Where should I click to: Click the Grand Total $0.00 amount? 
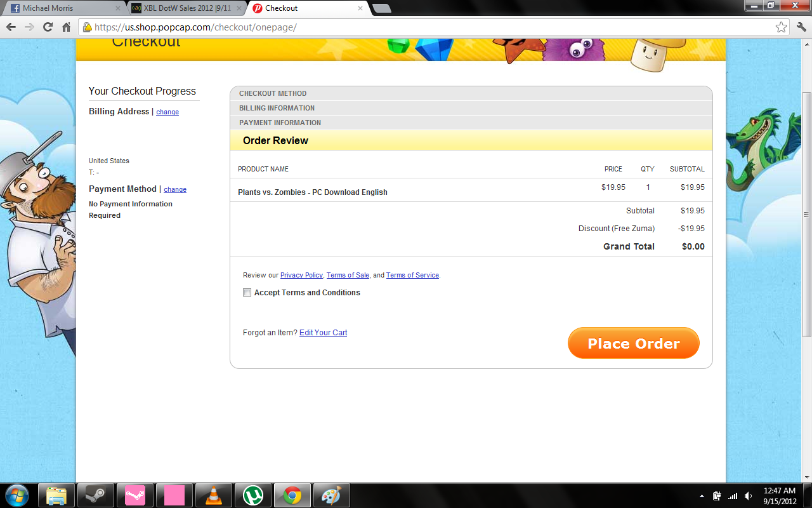pyautogui.click(x=693, y=246)
